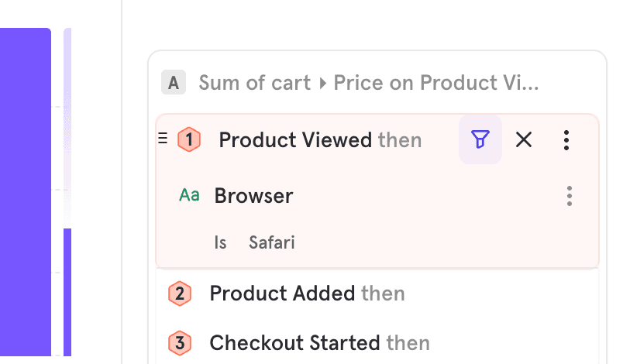Click the step 3 hexagon badge
Image resolution: width=623 pixels, height=364 pixels.
180,342
